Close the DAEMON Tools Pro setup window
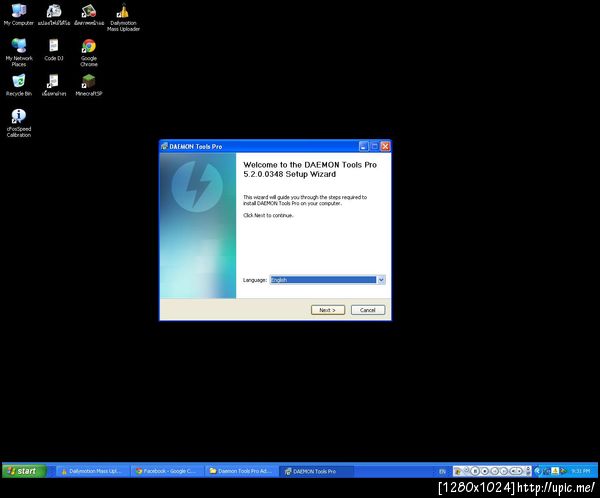The height and width of the screenshot is (498, 600). [x=385, y=146]
